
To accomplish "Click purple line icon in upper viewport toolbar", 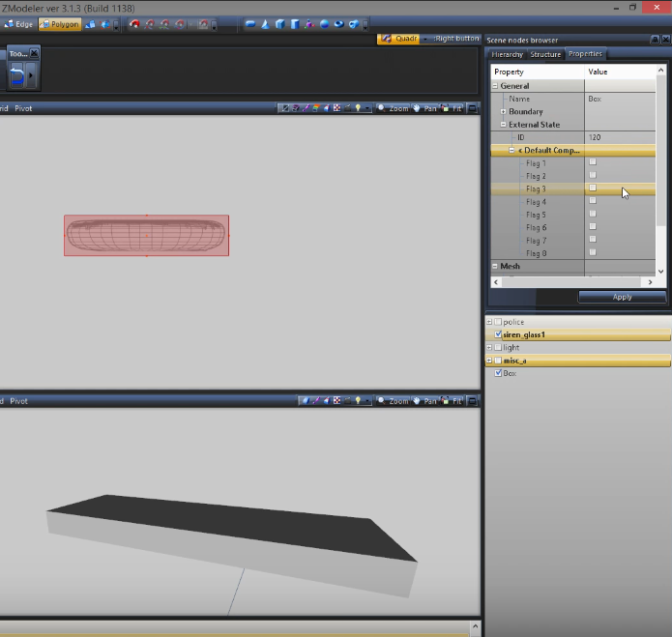I will pos(306,108).
